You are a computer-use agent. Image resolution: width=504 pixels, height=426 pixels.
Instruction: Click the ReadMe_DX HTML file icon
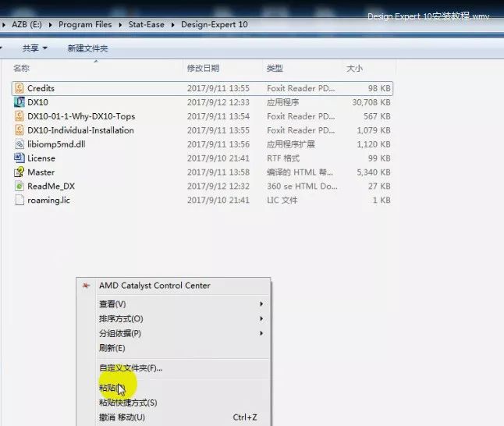20,186
